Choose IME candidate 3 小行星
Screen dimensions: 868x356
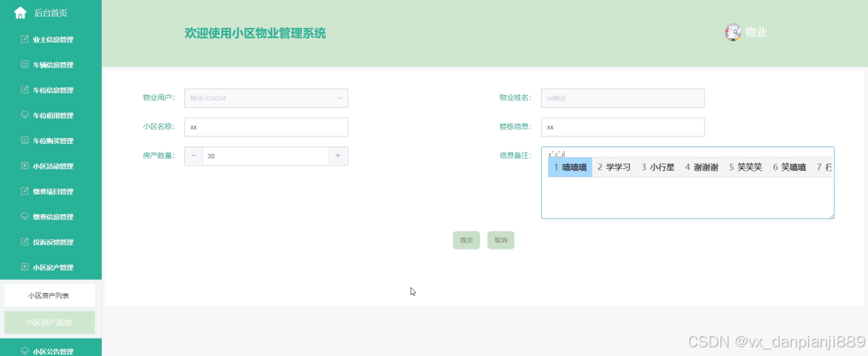coord(658,167)
